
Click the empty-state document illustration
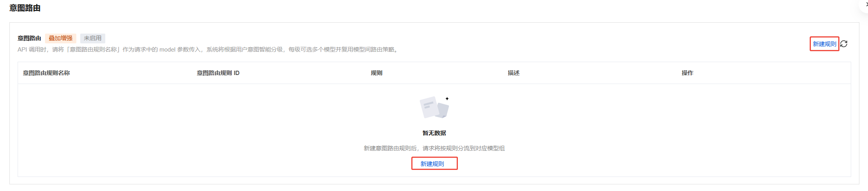point(434,107)
